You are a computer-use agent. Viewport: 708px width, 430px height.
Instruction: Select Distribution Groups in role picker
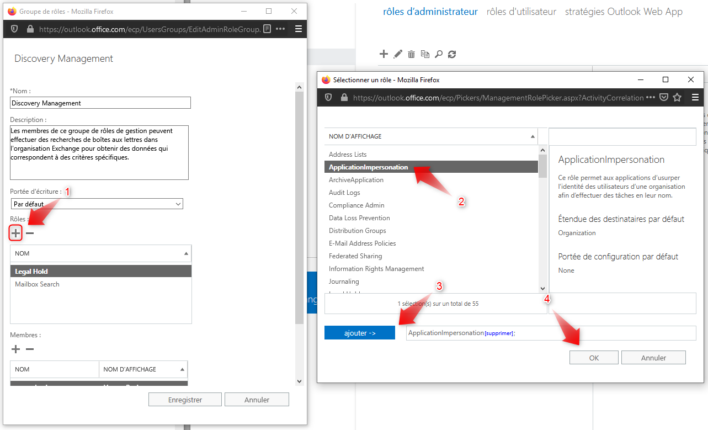pos(431,230)
